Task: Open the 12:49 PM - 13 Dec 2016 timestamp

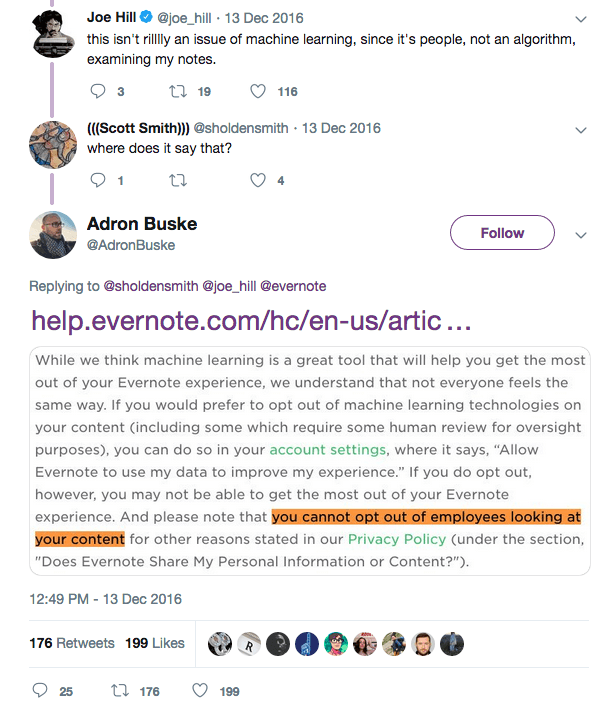Action: 106,598
